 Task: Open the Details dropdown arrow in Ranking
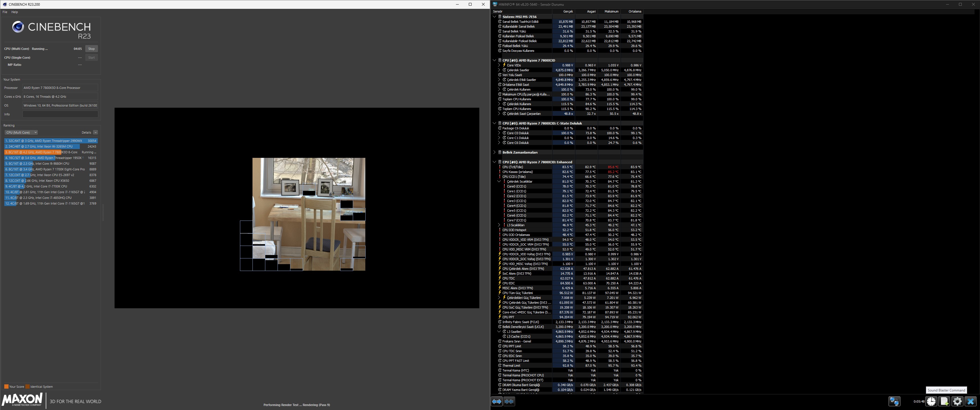click(95, 132)
